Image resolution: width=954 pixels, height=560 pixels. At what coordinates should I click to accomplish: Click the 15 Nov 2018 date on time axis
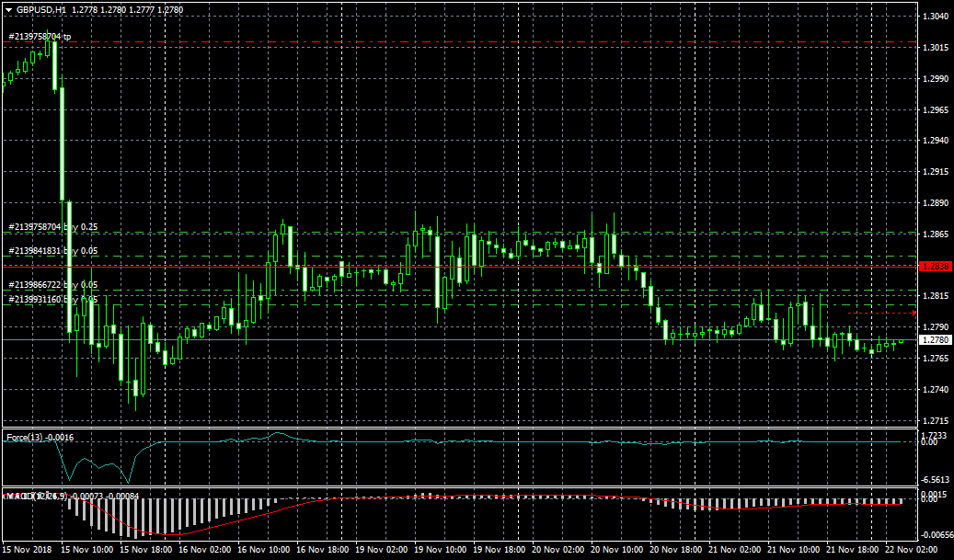[x=29, y=549]
